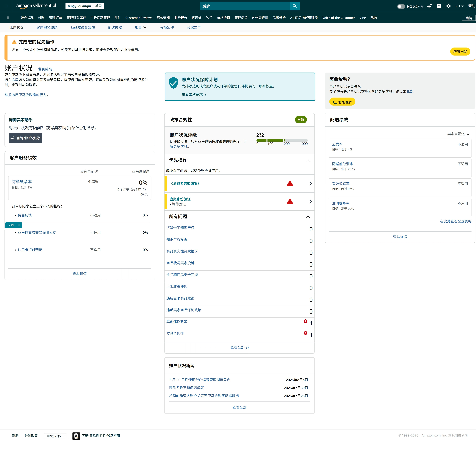Open the ZH language dropdown
Image resolution: width=476 pixels, height=450 pixels.
pyautogui.click(x=459, y=6)
